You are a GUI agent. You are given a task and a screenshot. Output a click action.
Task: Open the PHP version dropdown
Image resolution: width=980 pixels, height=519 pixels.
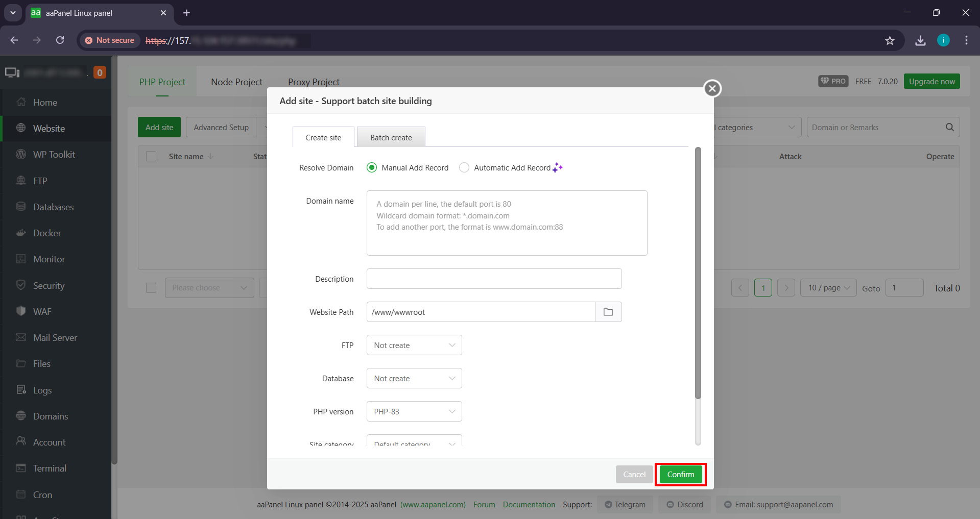pyautogui.click(x=414, y=411)
